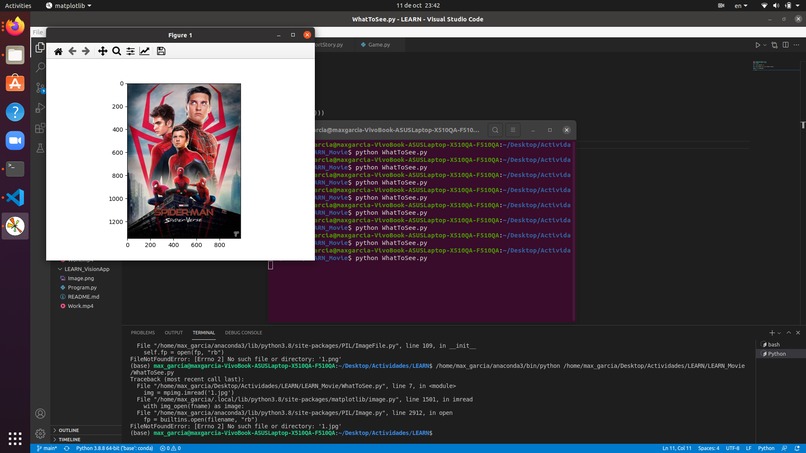Viewport: 806px width, 453px height.
Task: Open Configure subplots sliders icon
Action: [131, 51]
